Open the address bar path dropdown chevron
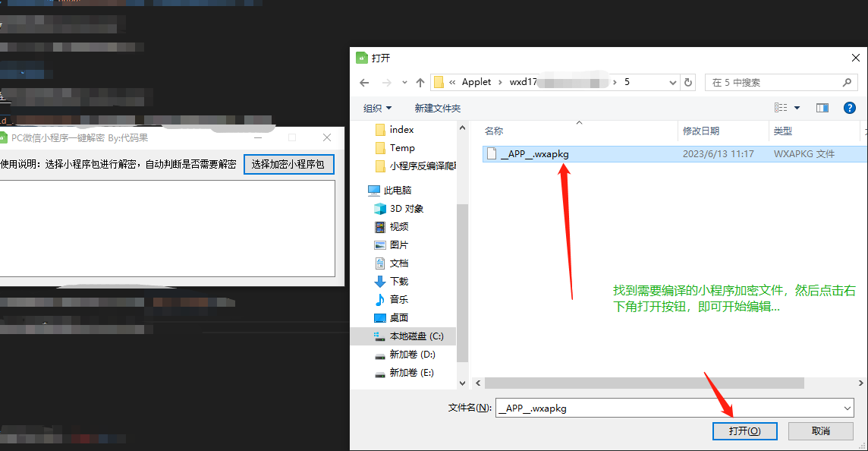The image size is (868, 451). coord(671,81)
